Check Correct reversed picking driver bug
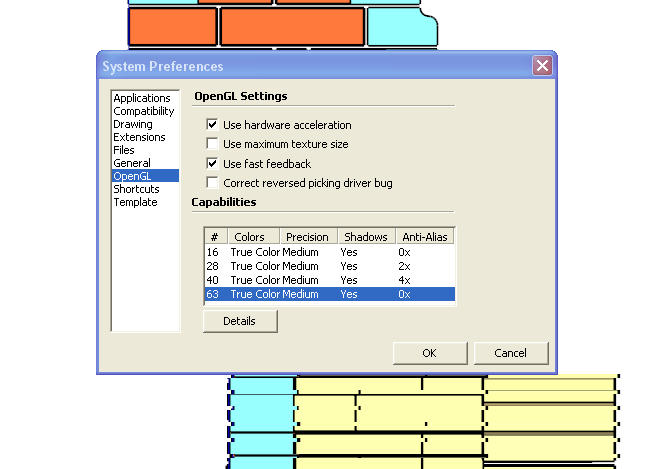The image size is (669, 469). pyautogui.click(x=212, y=182)
